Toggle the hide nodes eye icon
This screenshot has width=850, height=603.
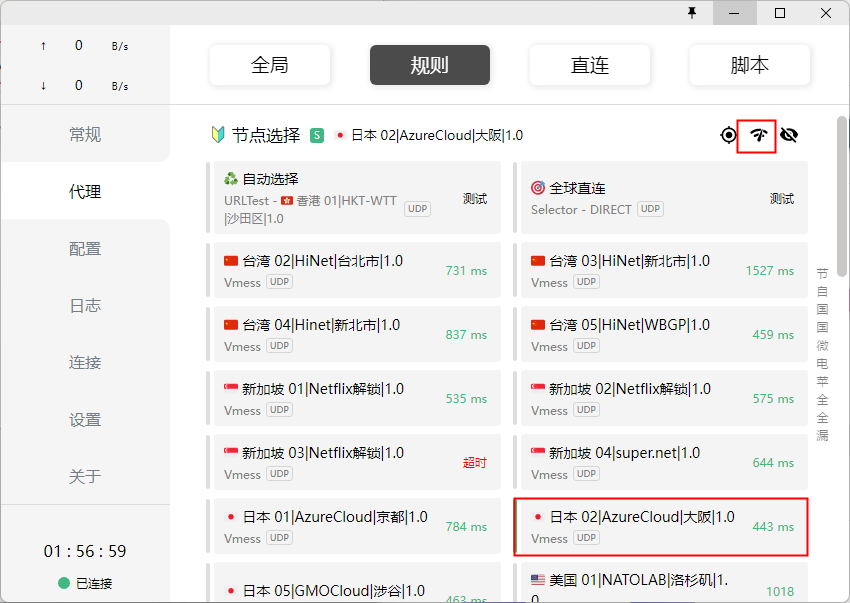[x=788, y=135]
